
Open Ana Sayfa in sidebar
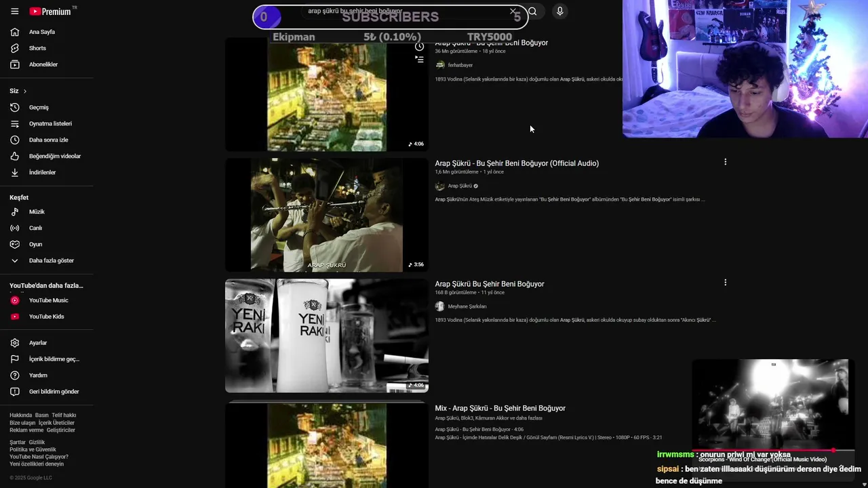42,32
